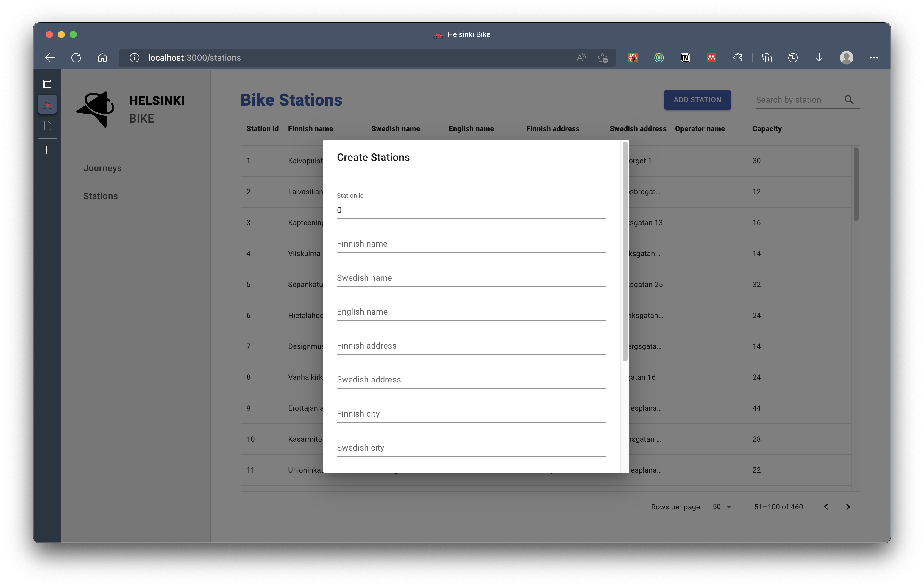Open the tab panel icon in the sidebar
This screenshot has width=924, height=587.
(x=47, y=84)
